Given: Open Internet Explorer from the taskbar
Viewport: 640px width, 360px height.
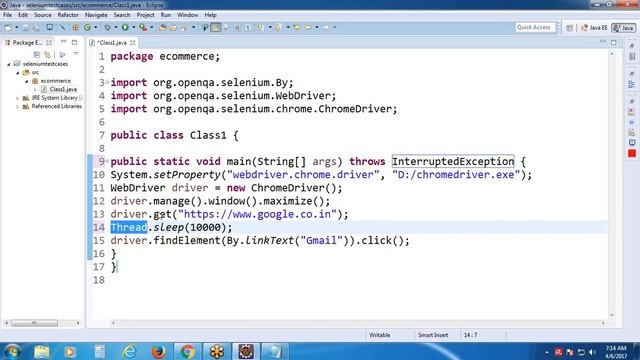Looking at the screenshot, I should (129, 351).
